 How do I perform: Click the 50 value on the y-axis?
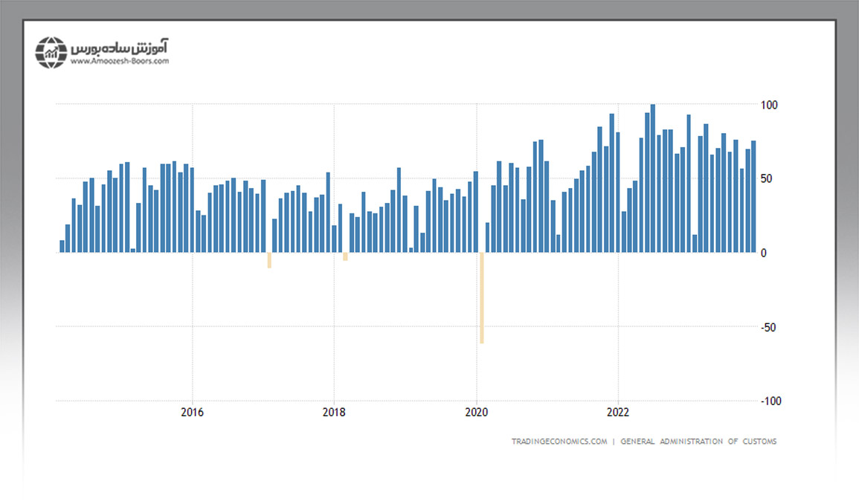[767, 178]
